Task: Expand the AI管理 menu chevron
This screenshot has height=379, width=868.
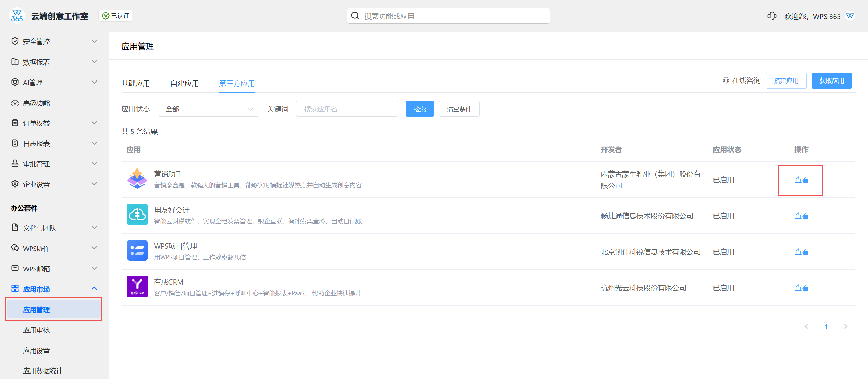Action: point(94,82)
